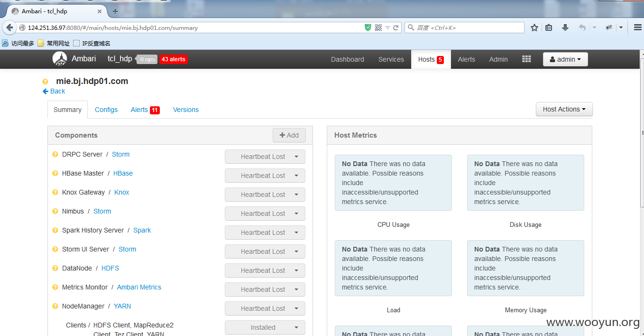Viewport: 644px width, 336px height.
Task: Open the Firefox downloads arrow icon
Action: pos(565,28)
